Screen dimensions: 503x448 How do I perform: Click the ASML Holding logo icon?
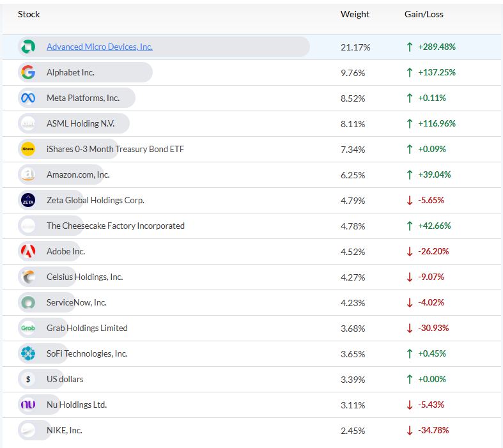pos(28,123)
